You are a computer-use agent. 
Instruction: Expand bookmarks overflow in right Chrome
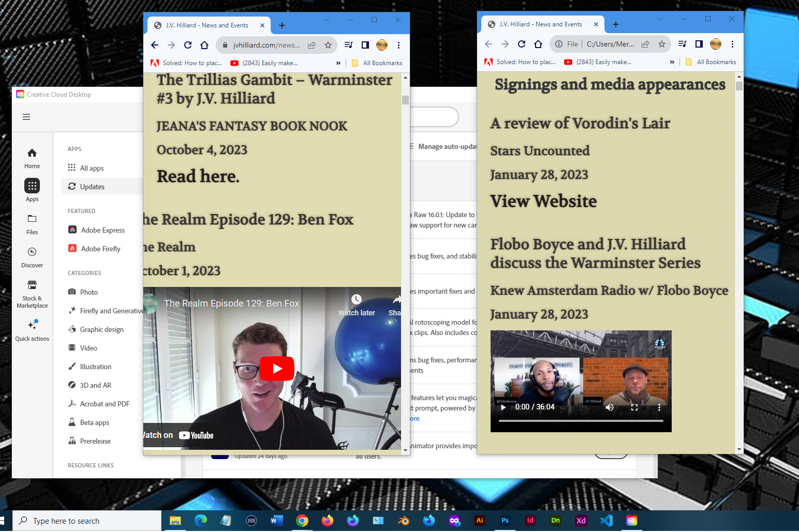(672, 62)
